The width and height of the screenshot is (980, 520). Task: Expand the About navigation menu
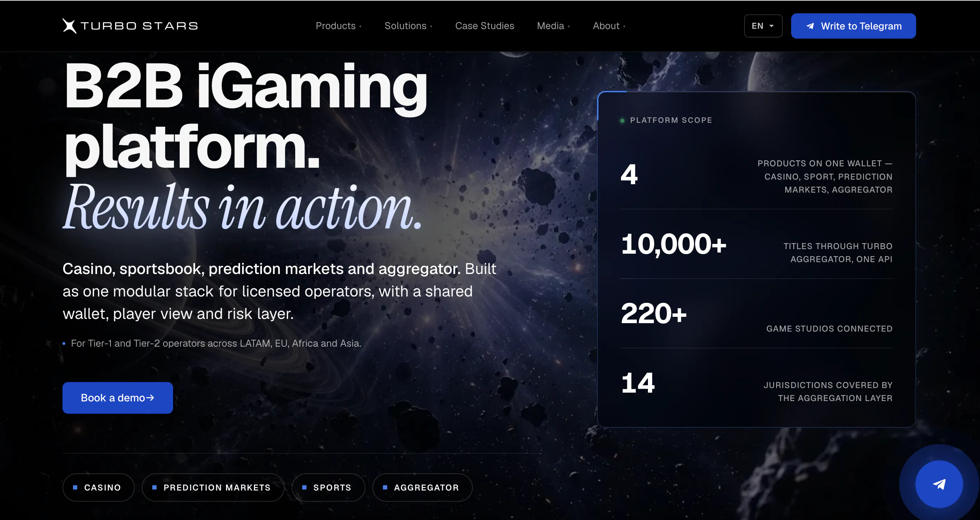[x=609, y=26]
